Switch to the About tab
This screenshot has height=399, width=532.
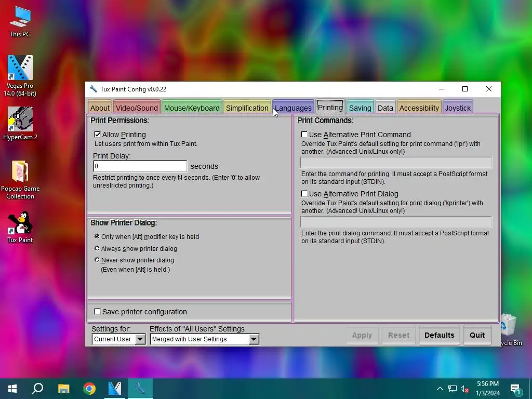point(100,108)
